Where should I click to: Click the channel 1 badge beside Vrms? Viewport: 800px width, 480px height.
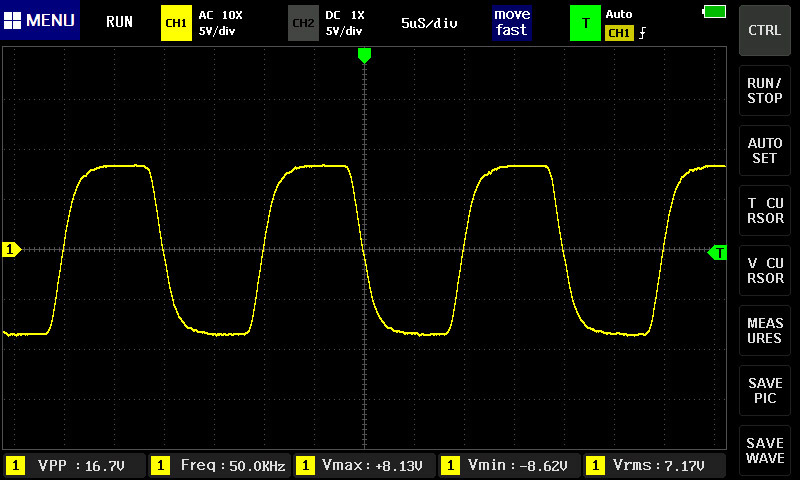point(595,465)
